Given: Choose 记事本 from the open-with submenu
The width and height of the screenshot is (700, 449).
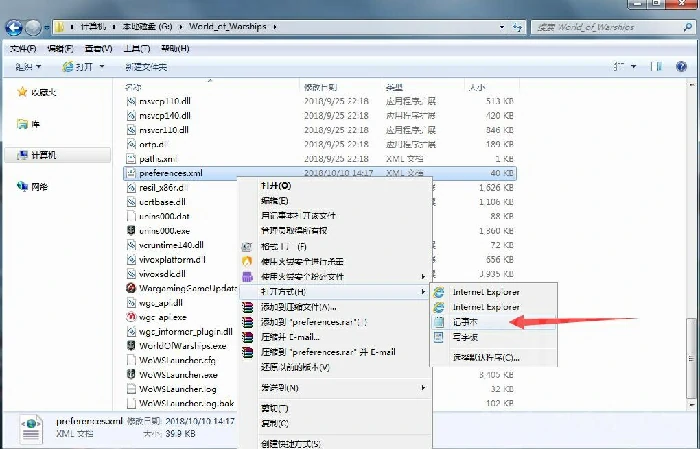Looking at the screenshot, I should click(468, 322).
